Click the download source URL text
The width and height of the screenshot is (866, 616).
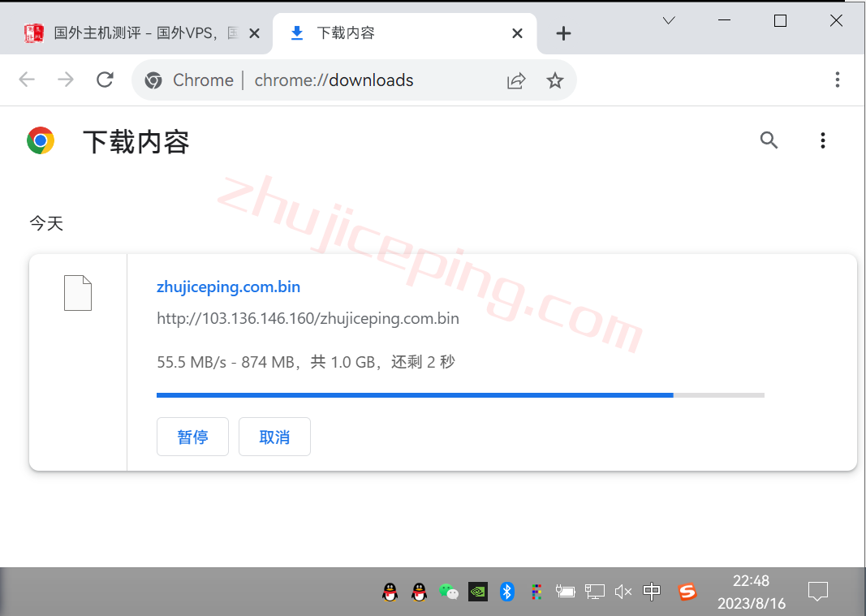308,319
